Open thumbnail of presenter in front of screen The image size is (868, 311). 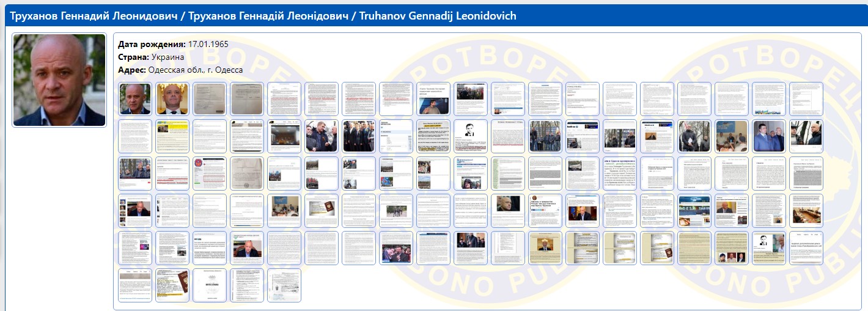pos(433,99)
